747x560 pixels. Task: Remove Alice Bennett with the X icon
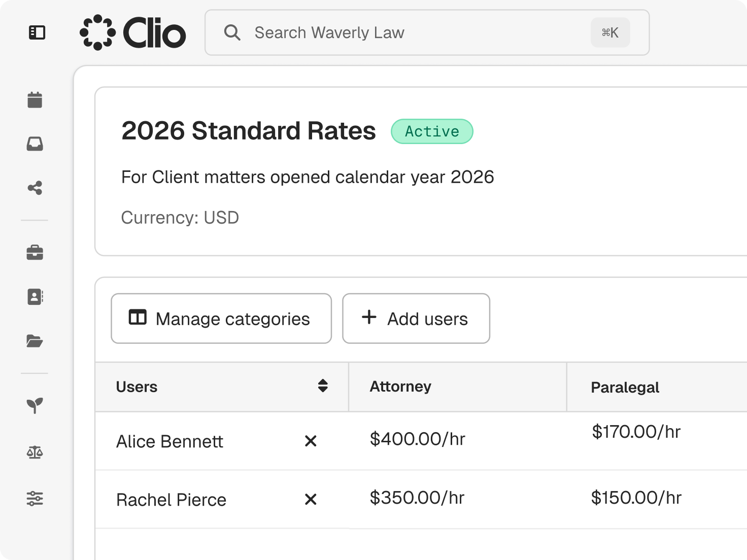(x=311, y=441)
